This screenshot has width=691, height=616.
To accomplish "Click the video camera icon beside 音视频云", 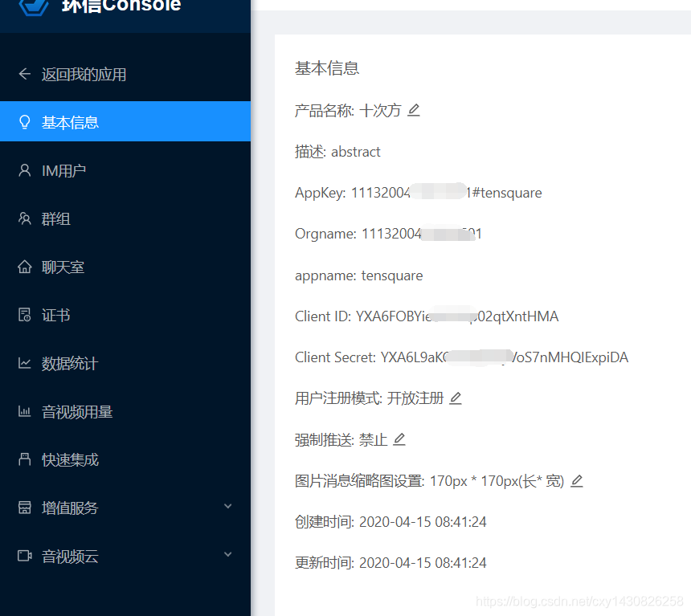I will [25, 556].
